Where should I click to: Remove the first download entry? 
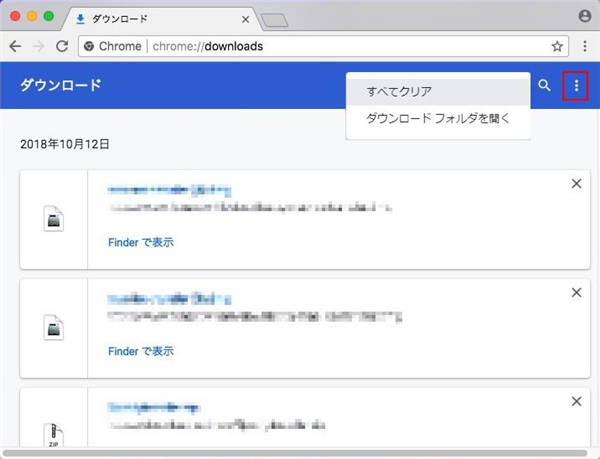click(576, 184)
